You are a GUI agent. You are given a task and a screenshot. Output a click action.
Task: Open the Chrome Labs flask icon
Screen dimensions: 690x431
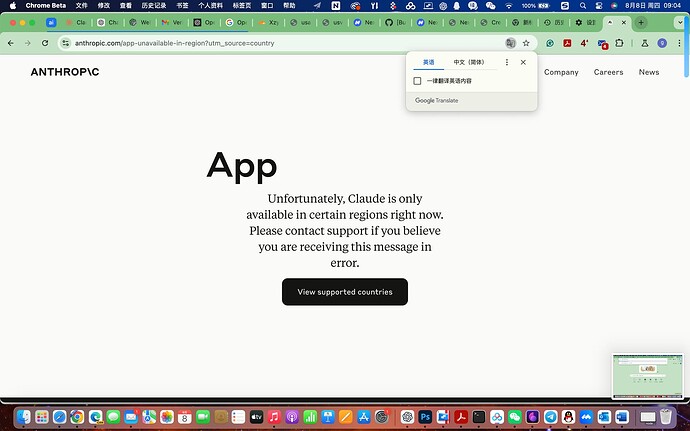(x=645, y=43)
